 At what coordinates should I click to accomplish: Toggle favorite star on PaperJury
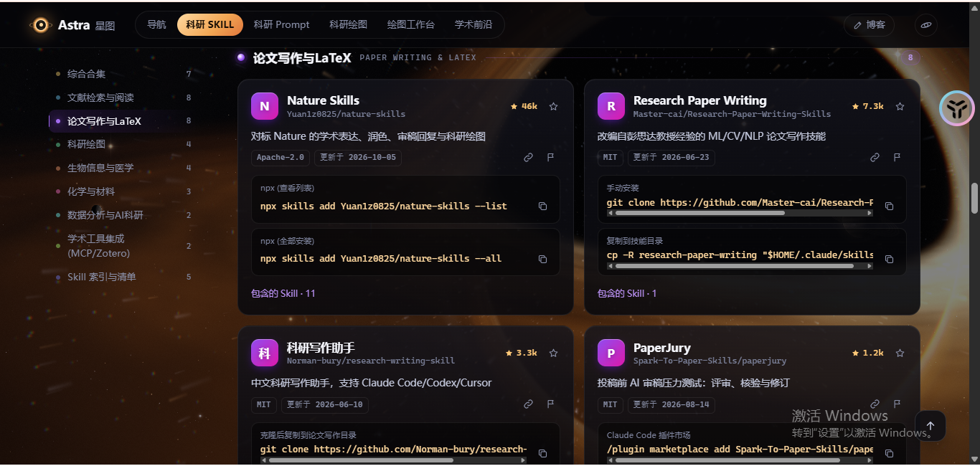(x=900, y=353)
